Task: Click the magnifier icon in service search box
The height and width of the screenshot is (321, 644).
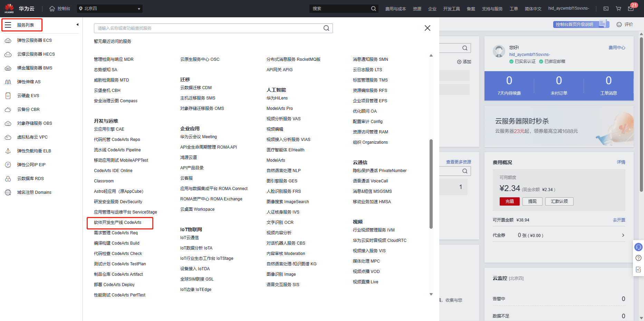Action: click(326, 28)
